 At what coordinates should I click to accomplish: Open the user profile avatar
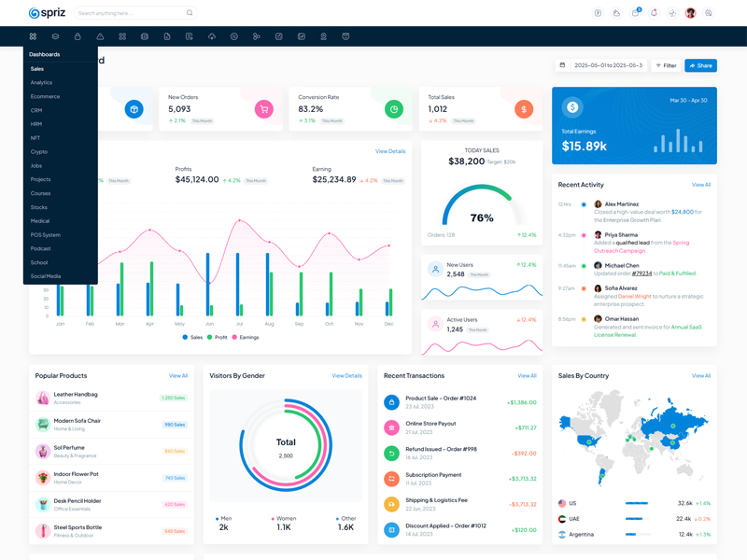click(690, 13)
